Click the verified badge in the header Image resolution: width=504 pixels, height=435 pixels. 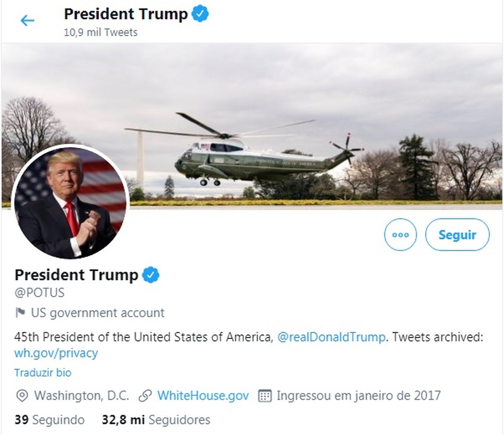(x=200, y=14)
